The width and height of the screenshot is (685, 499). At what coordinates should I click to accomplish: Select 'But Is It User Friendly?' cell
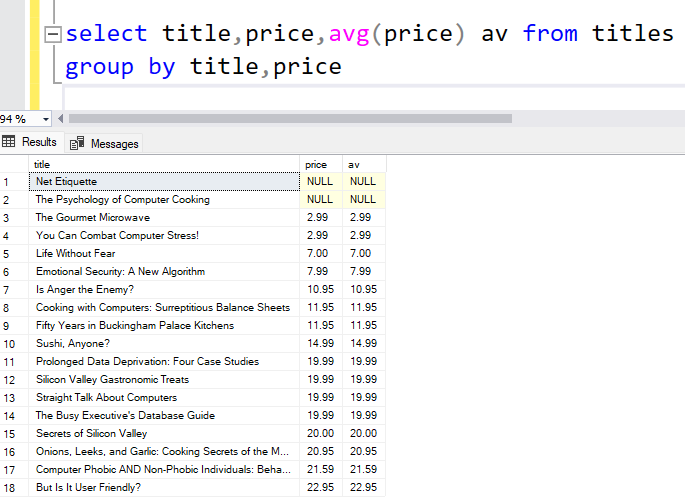164,488
